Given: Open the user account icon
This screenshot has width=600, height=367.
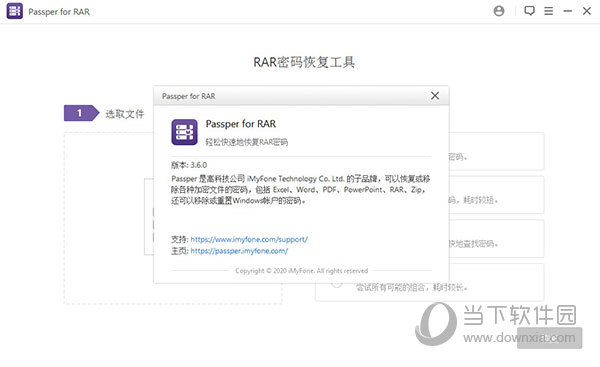Looking at the screenshot, I should tap(499, 11).
